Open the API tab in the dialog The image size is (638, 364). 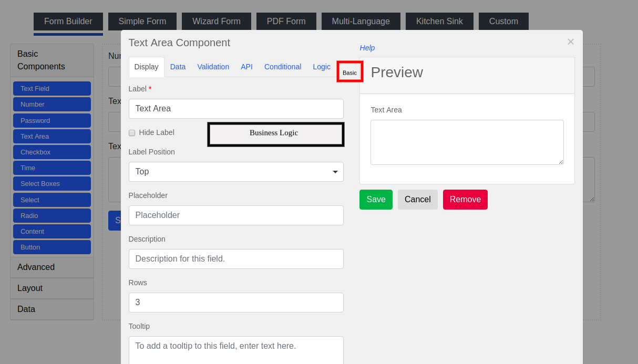[246, 67]
